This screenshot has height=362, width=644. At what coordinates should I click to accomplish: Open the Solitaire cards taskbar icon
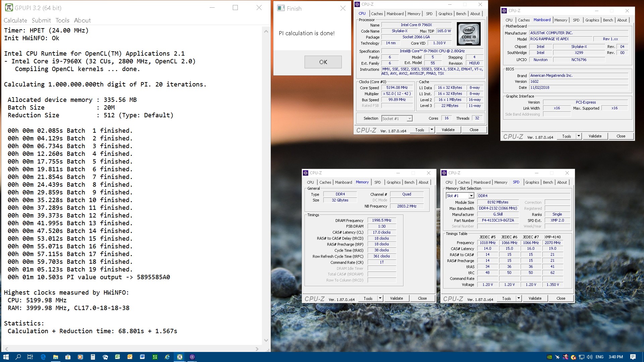click(105, 357)
